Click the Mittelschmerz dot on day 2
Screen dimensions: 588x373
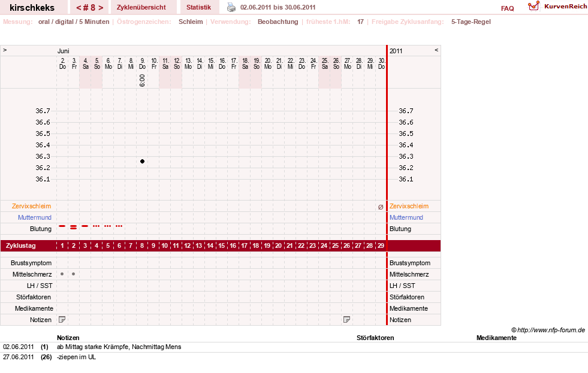[x=74, y=274]
